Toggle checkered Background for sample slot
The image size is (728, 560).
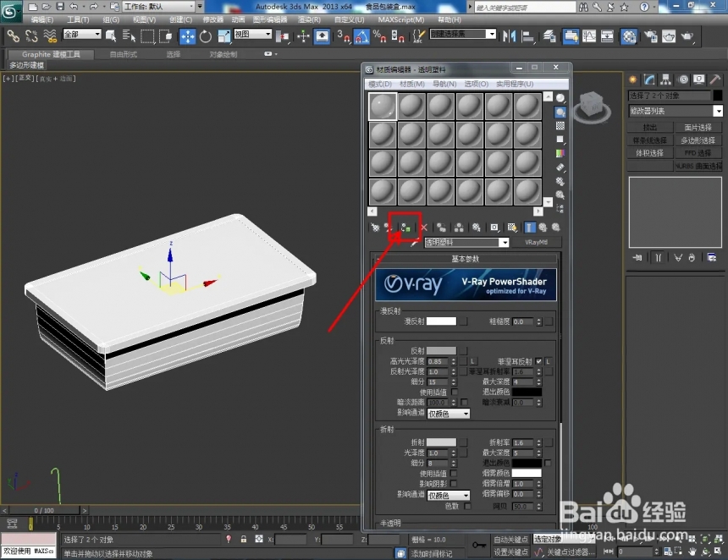click(x=560, y=126)
